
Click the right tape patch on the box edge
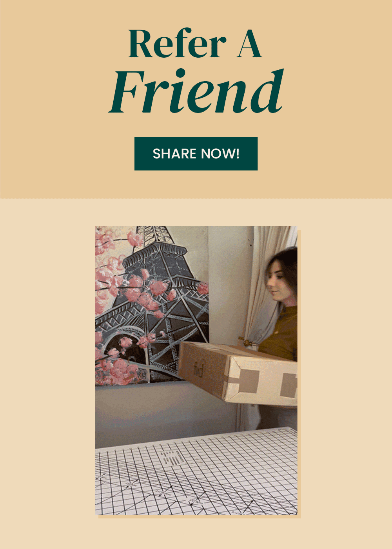(289, 385)
